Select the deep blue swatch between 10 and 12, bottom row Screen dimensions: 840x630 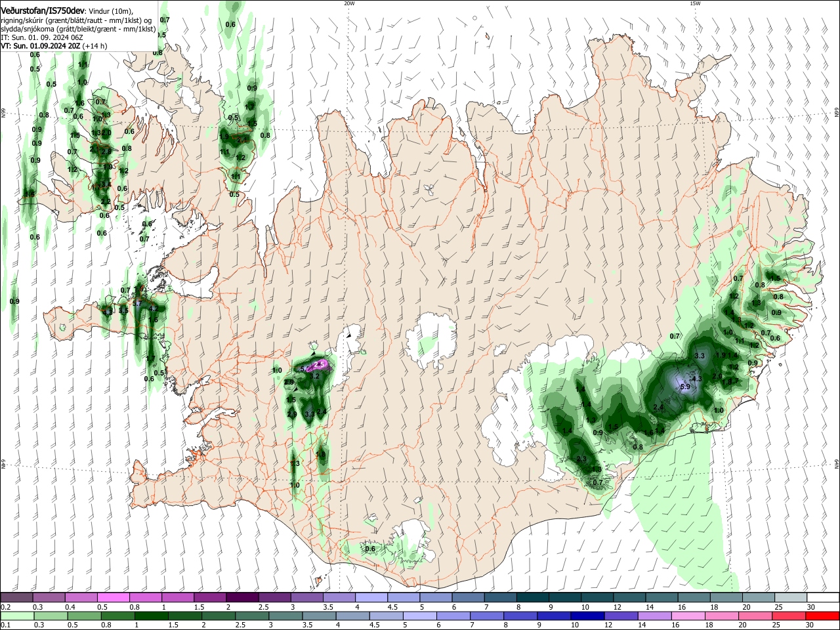[x=587, y=616]
